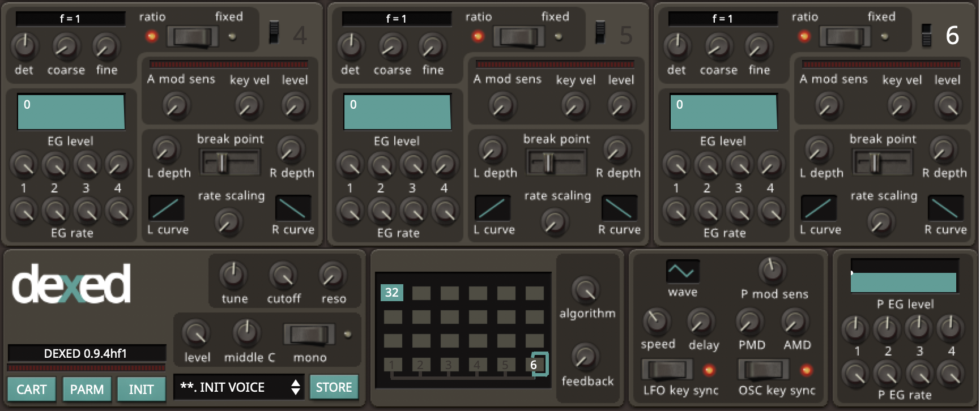Click the algorithm knob
Viewport: 980px width, 411px height.
click(586, 290)
